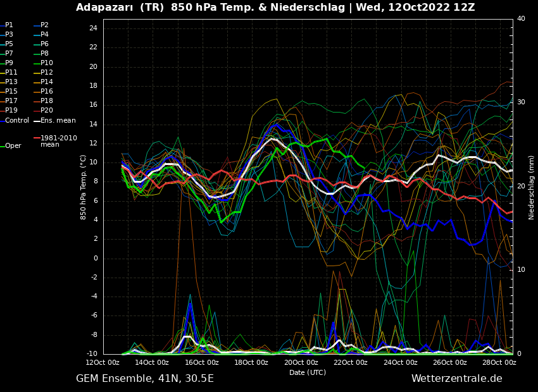Viewport: 538px width, 392px height.
Task: Click the P15 legend entry
Action: tap(9, 91)
